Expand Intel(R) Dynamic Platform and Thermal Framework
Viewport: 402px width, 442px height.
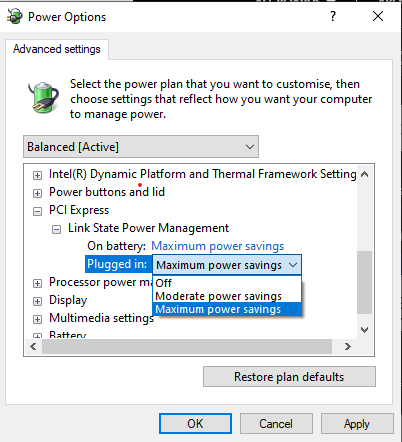[x=37, y=175]
